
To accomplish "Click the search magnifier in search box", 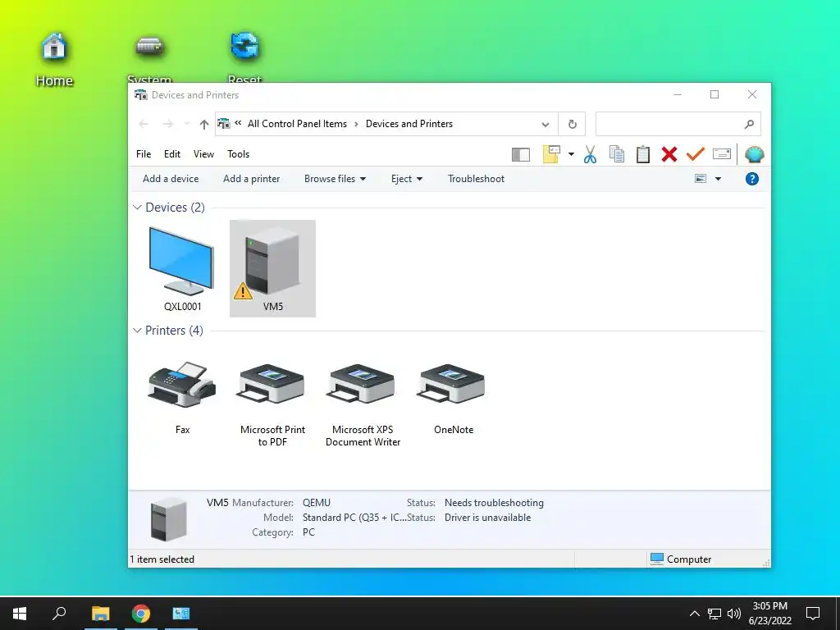I will (x=749, y=125).
